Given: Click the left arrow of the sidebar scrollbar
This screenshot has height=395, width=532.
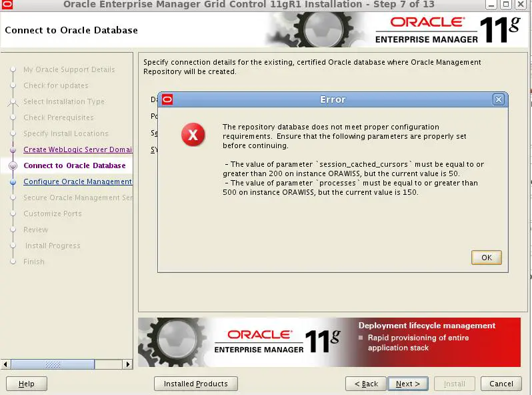Looking at the screenshot, I should point(5,364).
